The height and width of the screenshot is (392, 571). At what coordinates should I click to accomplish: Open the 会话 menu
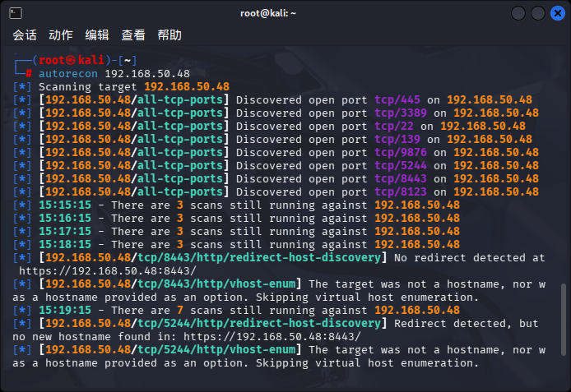tap(25, 35)
